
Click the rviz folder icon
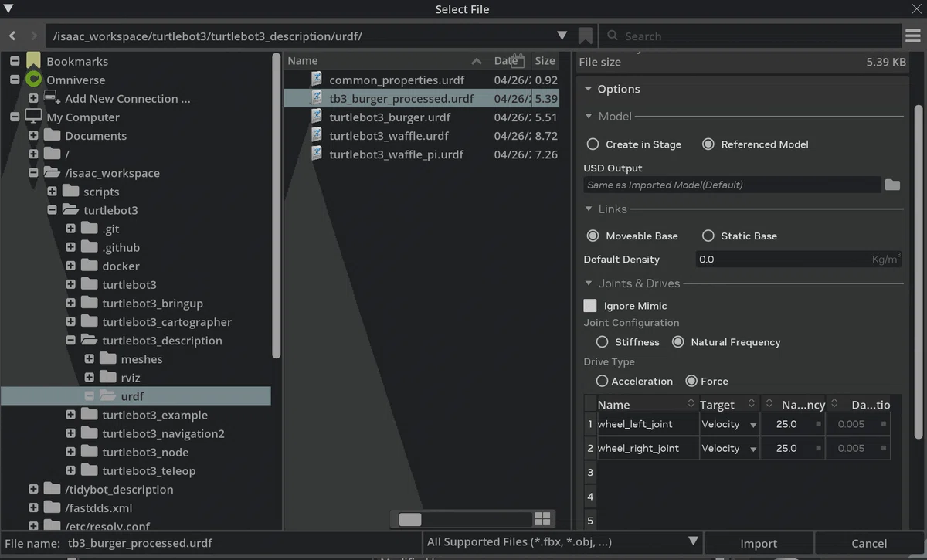107,377
